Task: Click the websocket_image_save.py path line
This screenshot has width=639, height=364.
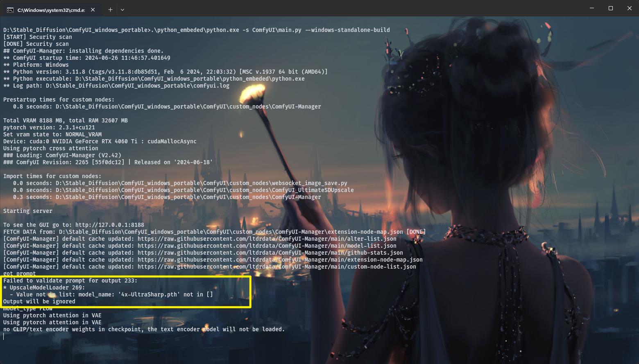Action: coord(180,183)
